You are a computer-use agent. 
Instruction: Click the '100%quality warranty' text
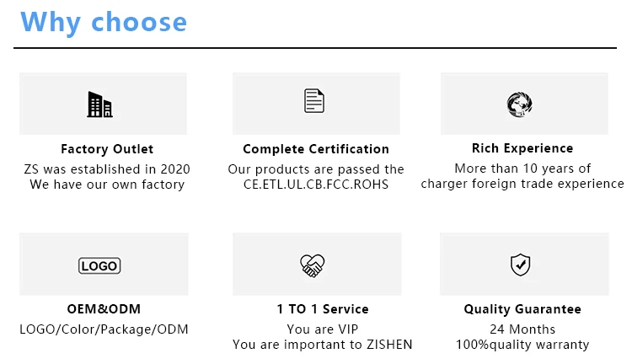[522, 345]
